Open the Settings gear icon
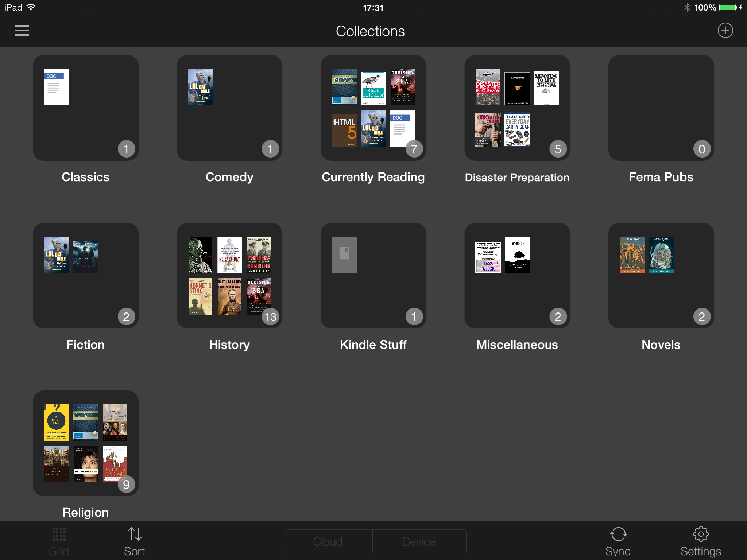The image size is (747, 560). click(701, 534)
